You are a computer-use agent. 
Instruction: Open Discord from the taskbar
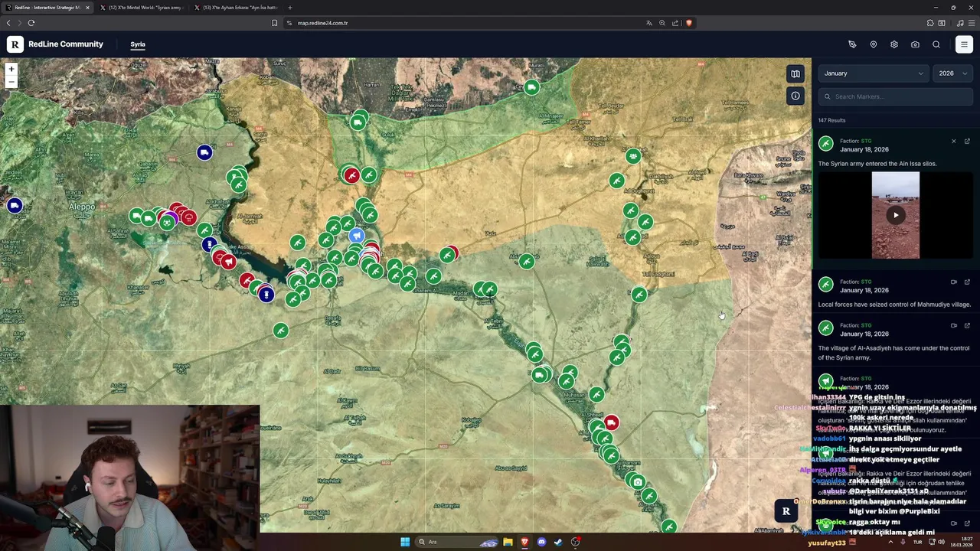(541, 542)
